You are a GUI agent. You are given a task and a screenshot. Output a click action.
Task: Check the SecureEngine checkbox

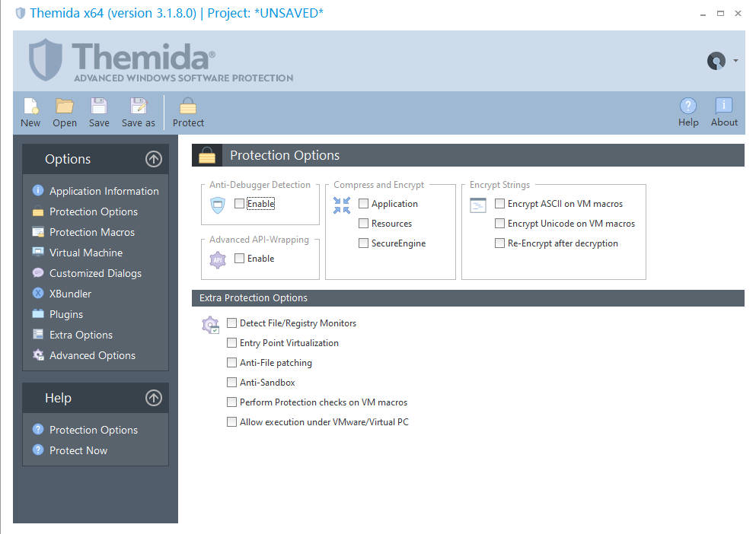click(x=364, y=243)
